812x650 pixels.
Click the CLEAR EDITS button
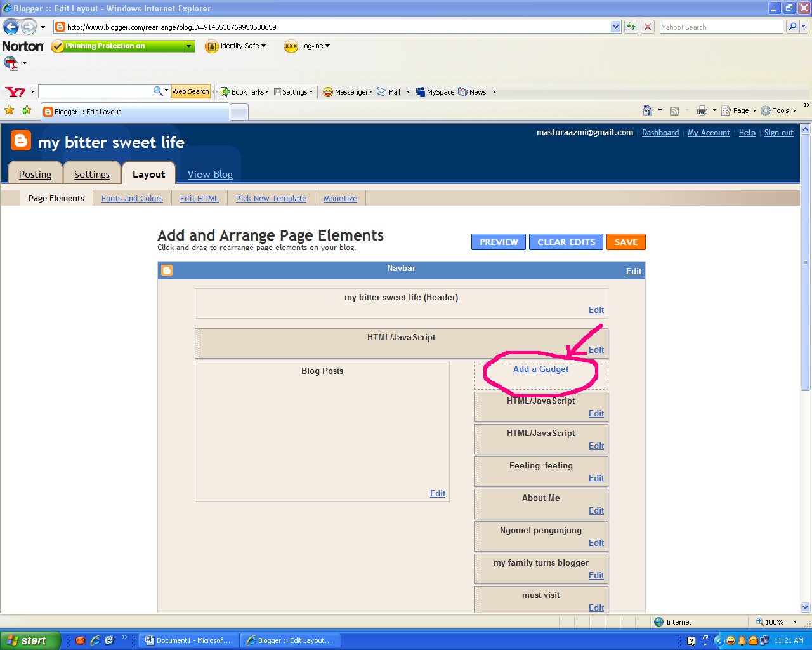[566, 242]
